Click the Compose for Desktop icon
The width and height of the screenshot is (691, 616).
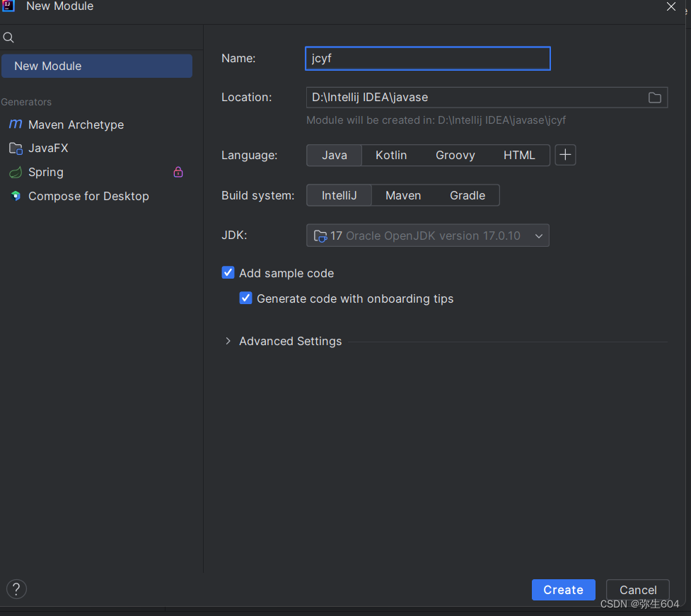tap(16, 196)
